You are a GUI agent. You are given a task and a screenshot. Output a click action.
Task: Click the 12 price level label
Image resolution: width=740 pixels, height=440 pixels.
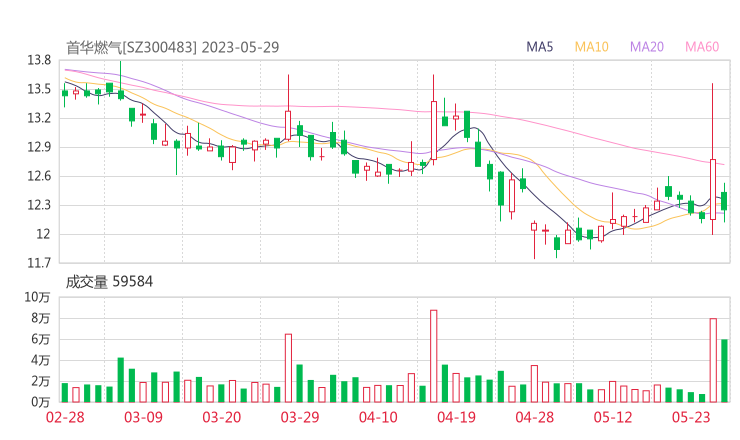pyautogui.click(x=44, y=234)
